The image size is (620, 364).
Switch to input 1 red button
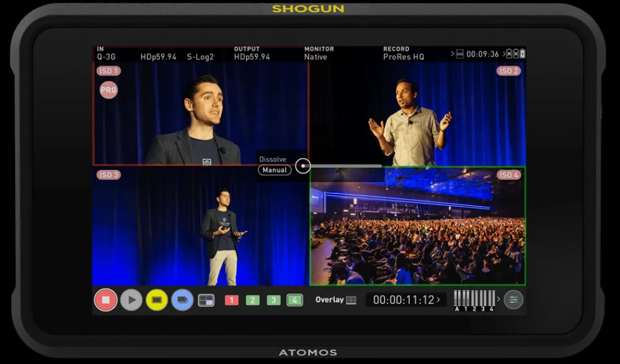point(231,300)
